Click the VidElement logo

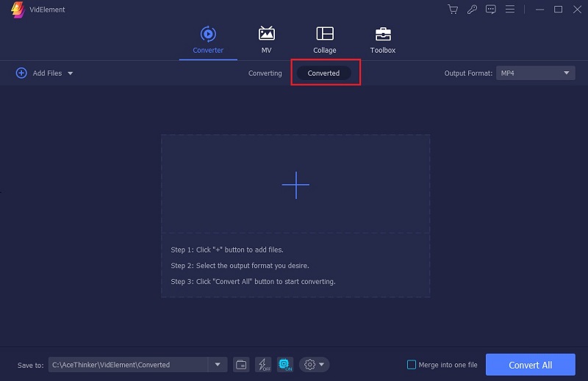click(x=18, y=10)
